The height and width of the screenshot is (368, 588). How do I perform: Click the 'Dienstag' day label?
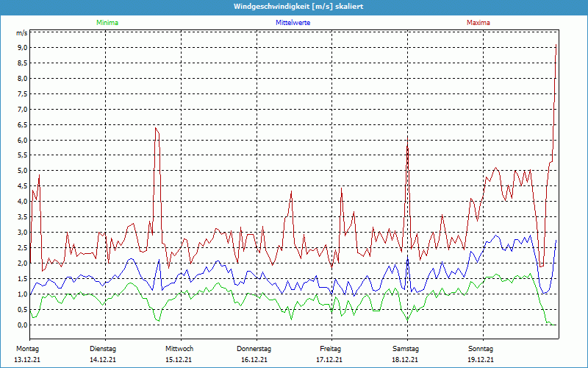(103, 349)
